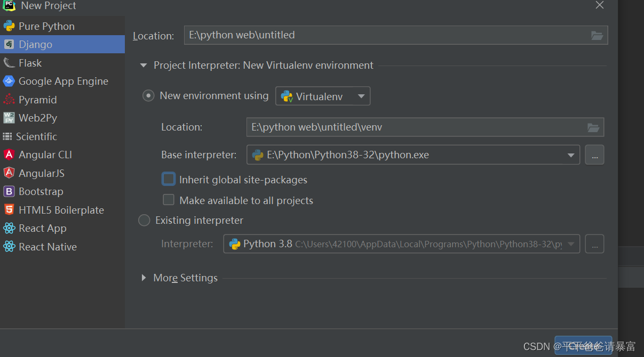
Task: Select the Pyramid project icon
Action: (x=9, y=100)
